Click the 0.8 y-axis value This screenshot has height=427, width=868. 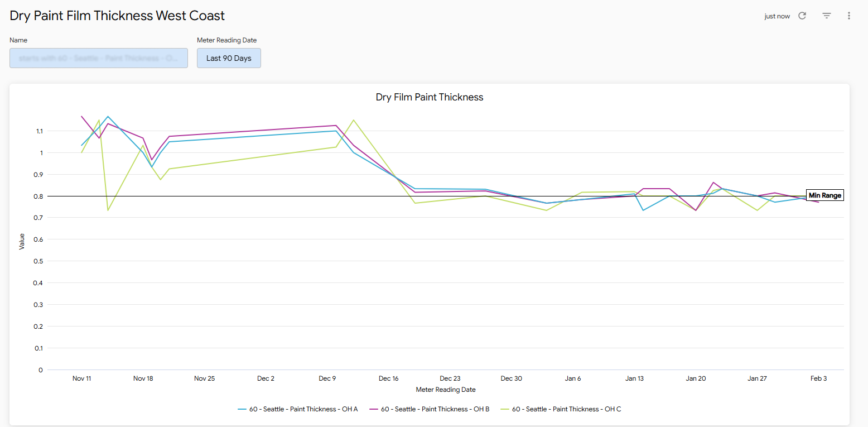click(38, 196)
